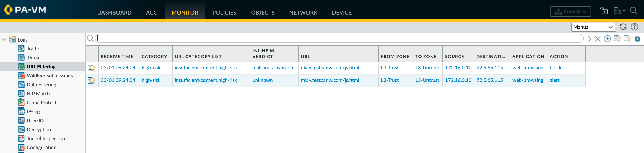Sort by the RECEIVE TIME column header
Image resolution: width=644 pixels, height=153 pixels.
117,57
